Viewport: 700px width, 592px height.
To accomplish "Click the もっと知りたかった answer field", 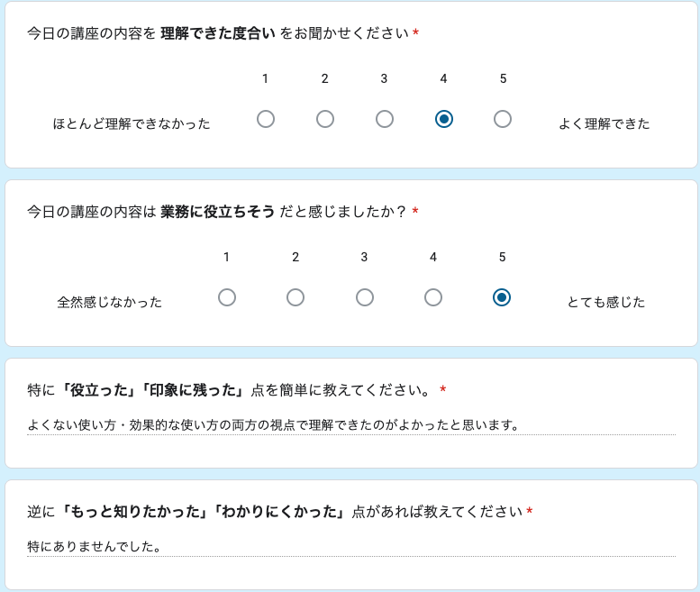I will [x=350, y=546].
